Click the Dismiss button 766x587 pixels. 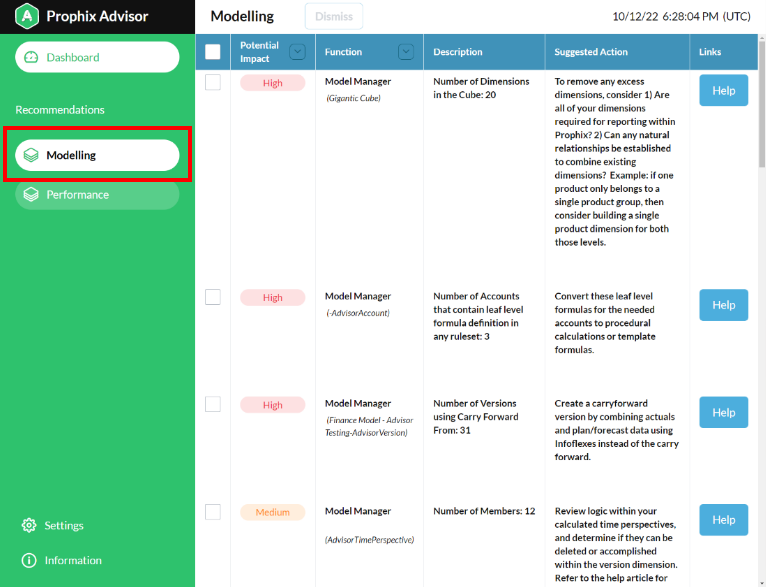point(334,16)
